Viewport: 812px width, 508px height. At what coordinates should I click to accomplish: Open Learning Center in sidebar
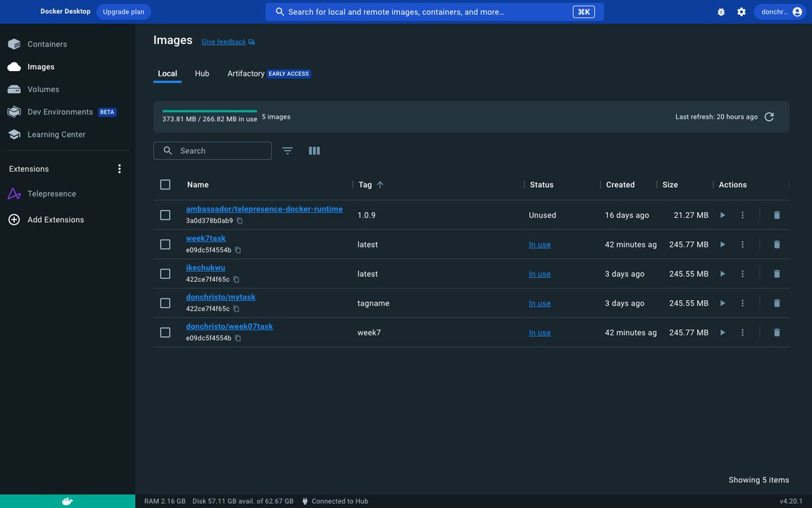tap(56, 135)
